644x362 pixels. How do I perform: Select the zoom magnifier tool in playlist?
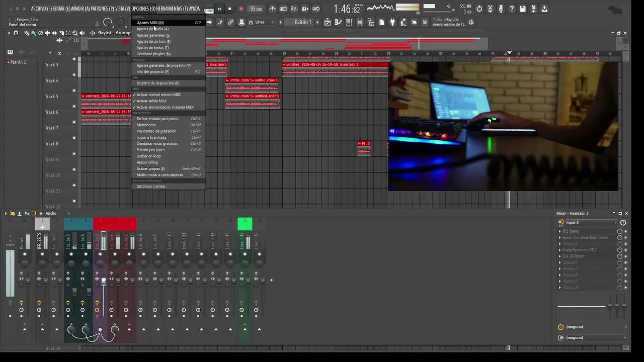(75, 33)
